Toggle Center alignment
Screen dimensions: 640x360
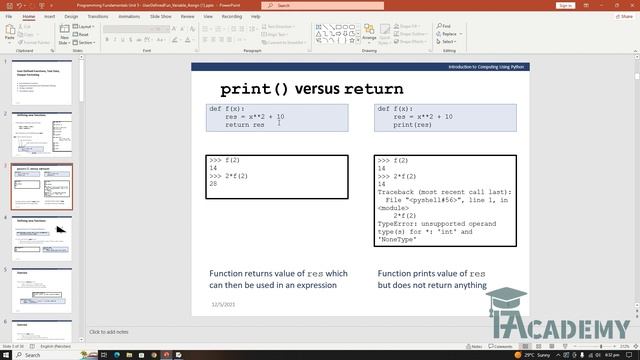(213, 40)
